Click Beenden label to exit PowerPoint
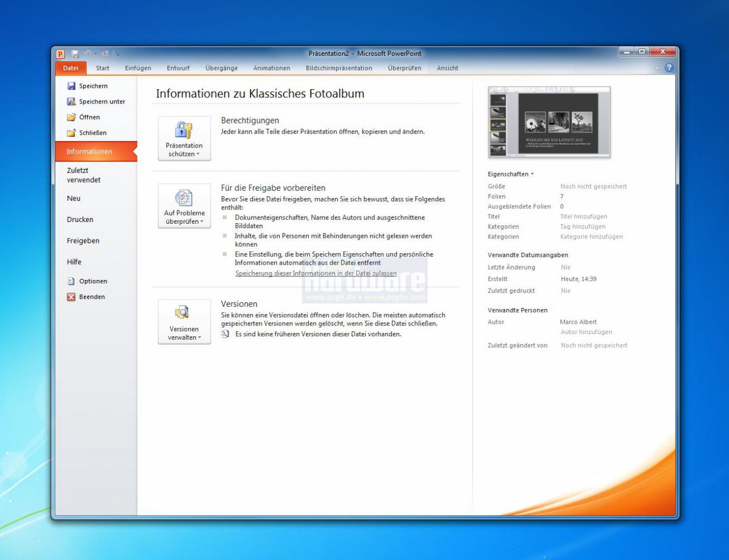Image resolution: width=729 pixels, height=560 pixels. click(x=92, y=297)
